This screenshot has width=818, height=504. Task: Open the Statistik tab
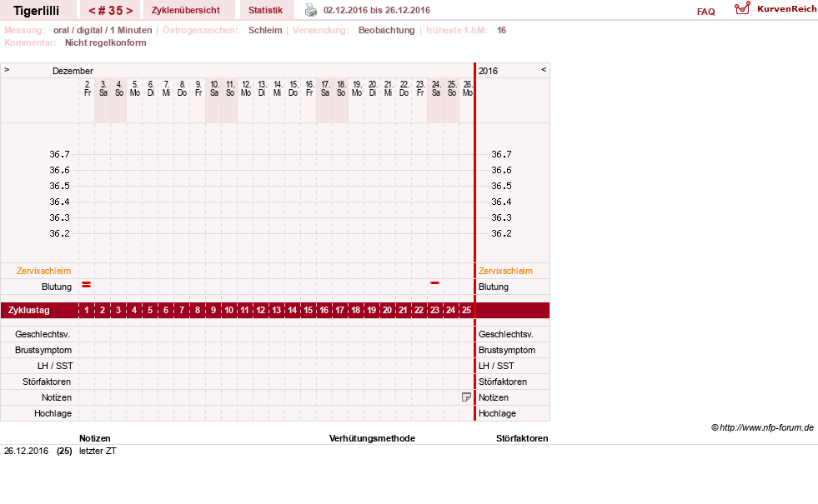265,10
